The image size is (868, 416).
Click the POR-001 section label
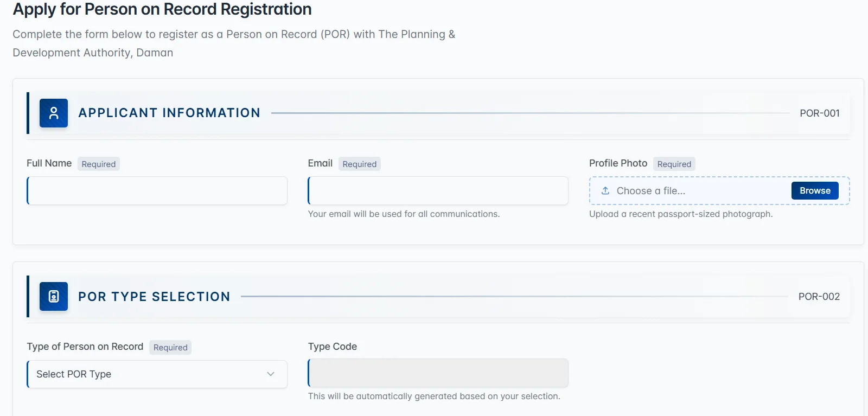click(x=819, y=113)
